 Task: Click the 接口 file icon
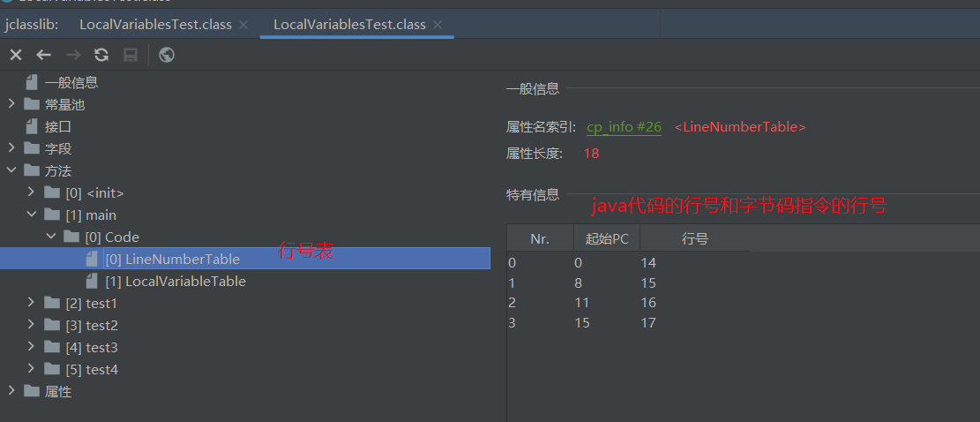[x=32, y=126]
